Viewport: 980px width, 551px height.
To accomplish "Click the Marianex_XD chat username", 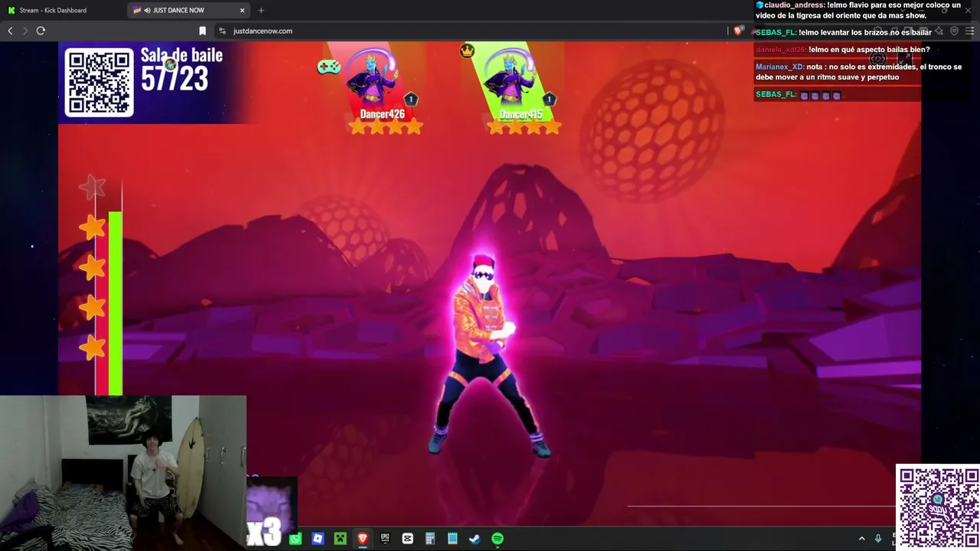I will pyautogui.click(x=780, y=67).
